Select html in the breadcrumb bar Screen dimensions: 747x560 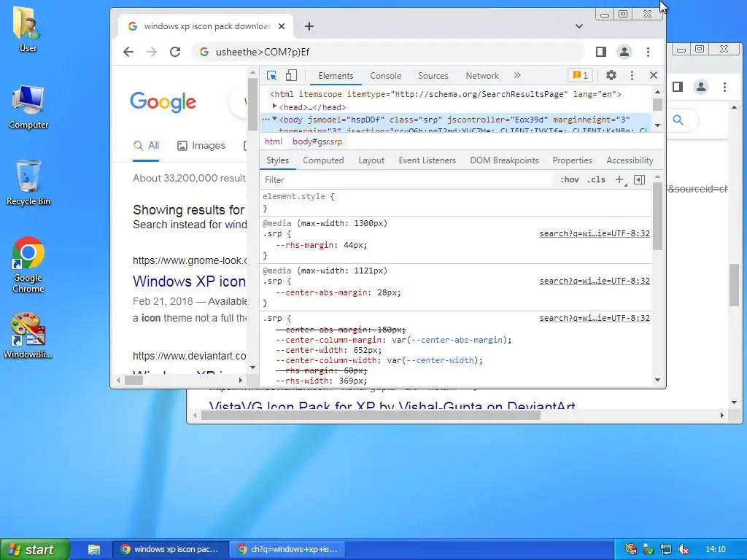click(274, 141)
